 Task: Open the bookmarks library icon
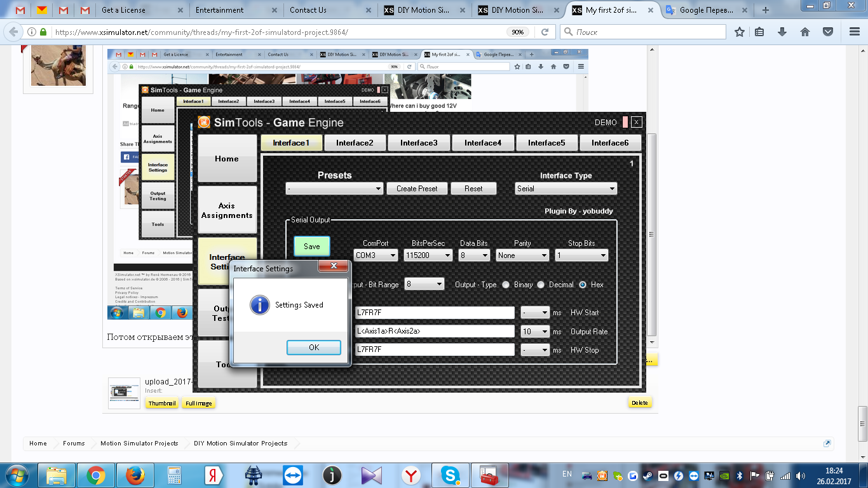coord(760,32)
